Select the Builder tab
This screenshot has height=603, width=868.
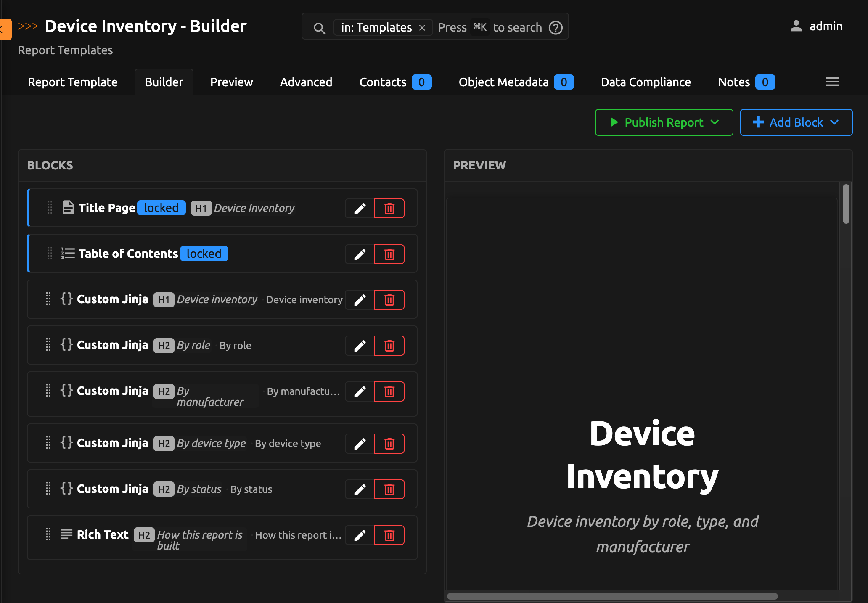click(x=164, y=82)
